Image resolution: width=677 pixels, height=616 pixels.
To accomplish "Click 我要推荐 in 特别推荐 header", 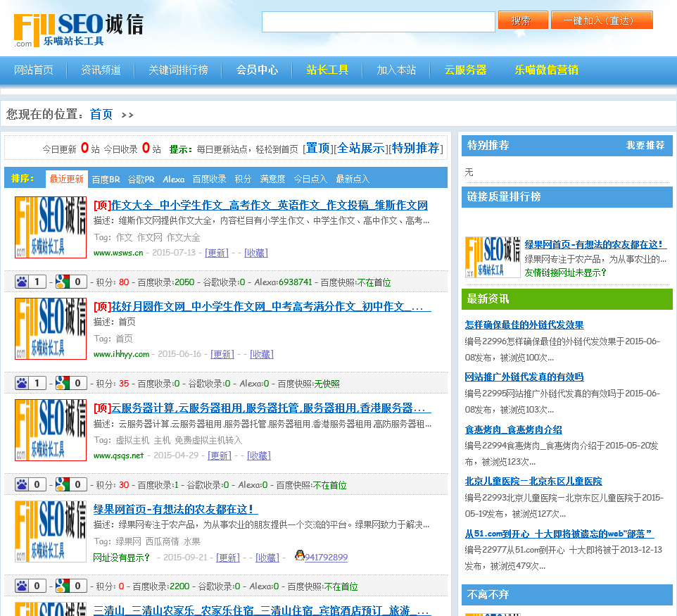I will 645,145.
